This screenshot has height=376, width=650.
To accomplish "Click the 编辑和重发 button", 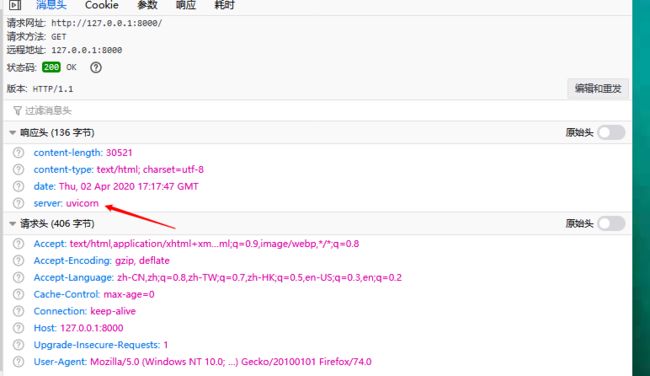I will tap(598, 88).
